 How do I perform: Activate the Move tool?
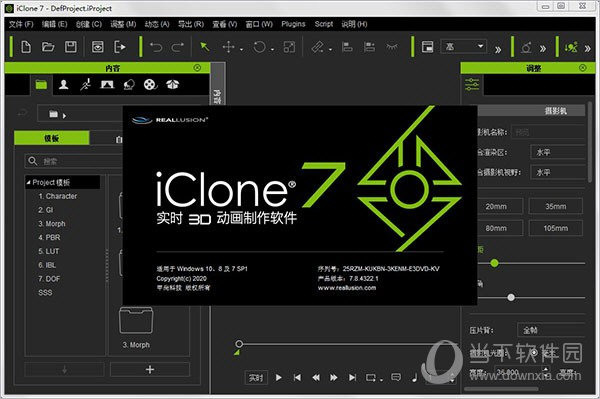tap(228, 47)
